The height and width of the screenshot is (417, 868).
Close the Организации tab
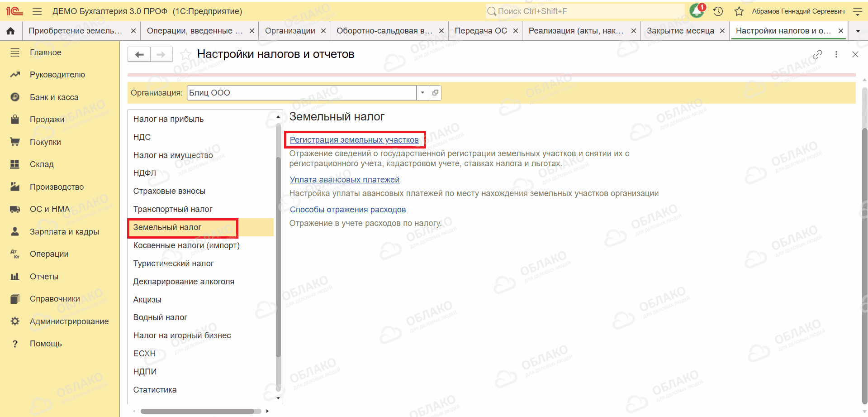pyautogui.click(x=323, y=31)
